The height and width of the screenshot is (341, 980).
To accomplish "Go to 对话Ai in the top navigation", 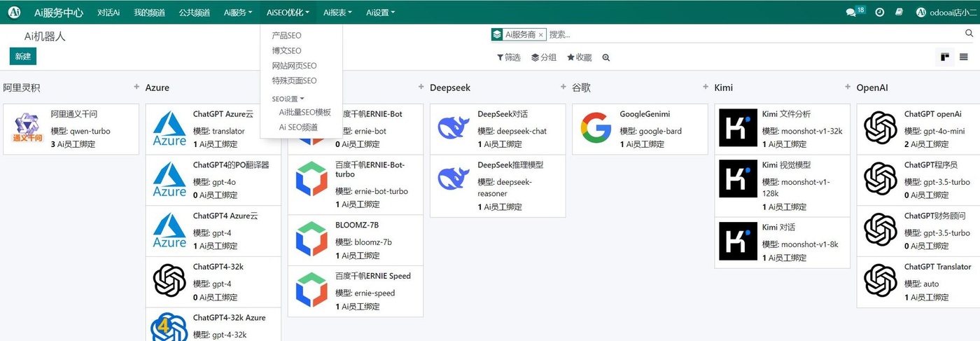I will [x=109, y=12].
